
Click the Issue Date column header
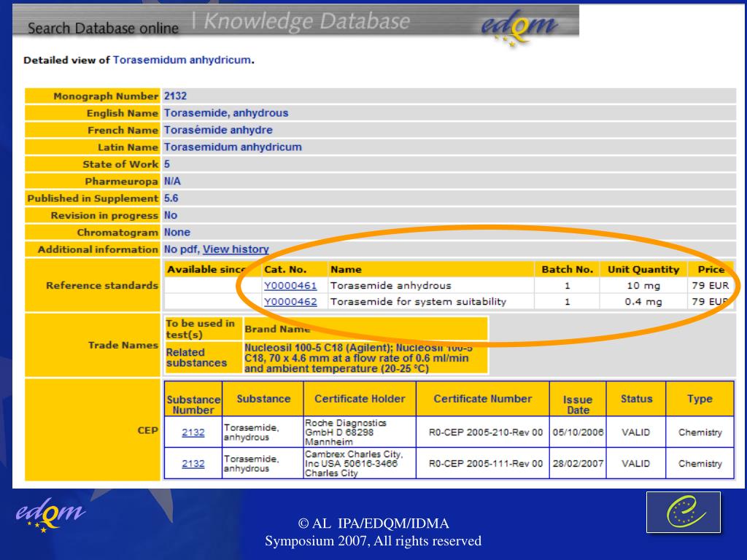578,405
